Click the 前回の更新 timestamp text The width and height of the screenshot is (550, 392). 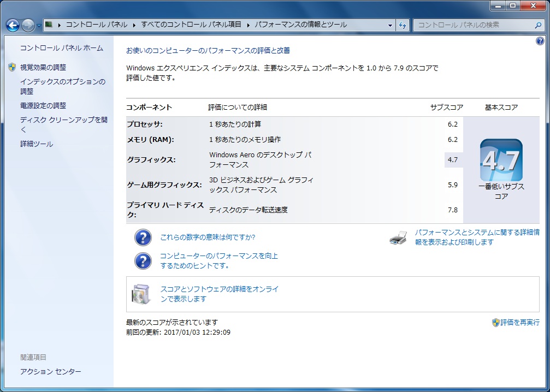click(178, 332)
